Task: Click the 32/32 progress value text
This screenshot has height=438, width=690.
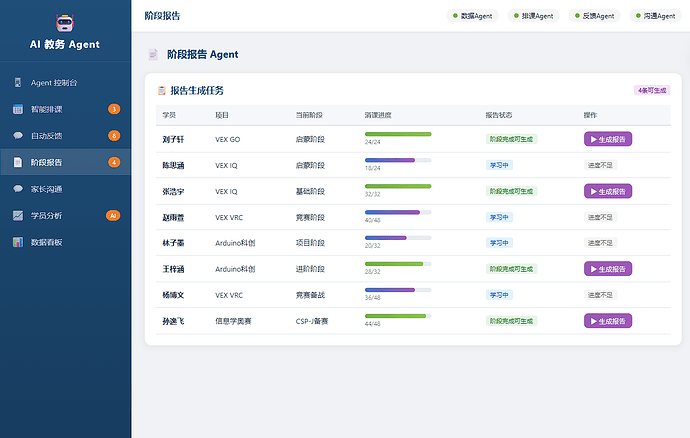Action: (x=372, y=194)
